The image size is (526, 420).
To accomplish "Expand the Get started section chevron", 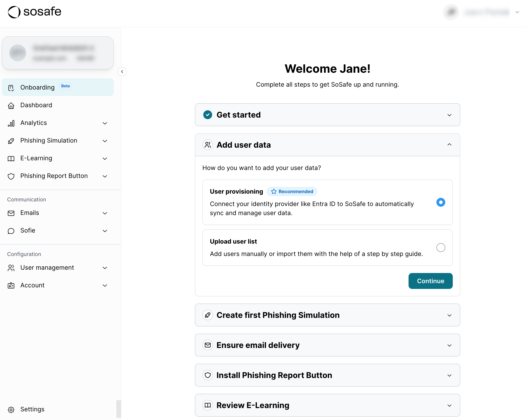I will (449, 115).
